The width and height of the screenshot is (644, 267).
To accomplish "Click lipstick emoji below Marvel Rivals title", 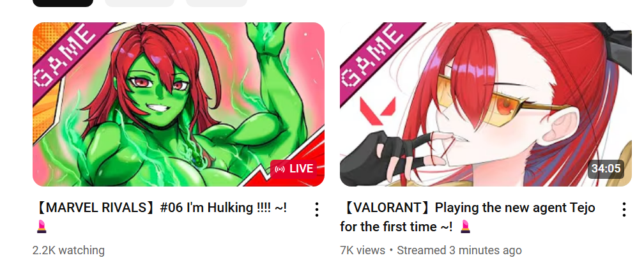I will [42, 227].
